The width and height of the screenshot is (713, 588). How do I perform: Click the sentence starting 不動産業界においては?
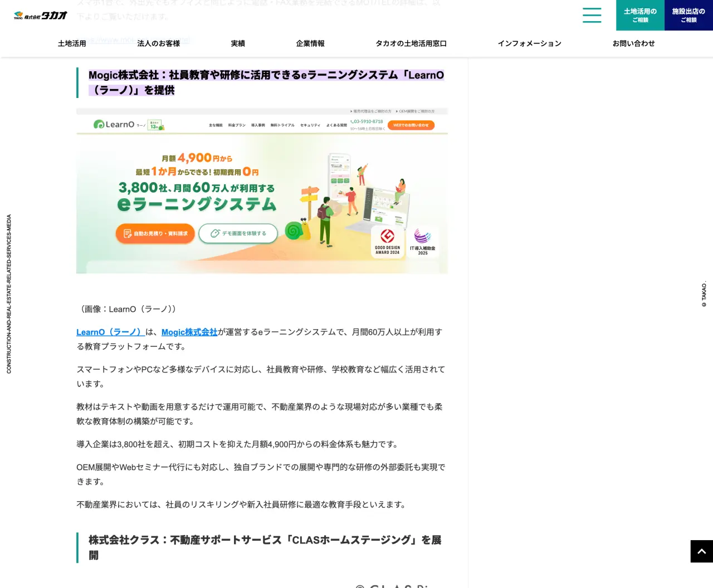(x=242, y=504)
